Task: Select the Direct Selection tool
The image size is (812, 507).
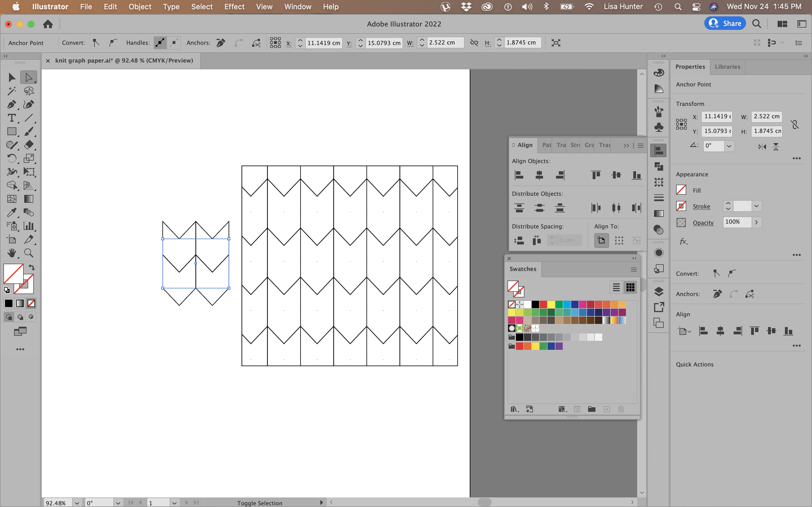Action: 28,77
